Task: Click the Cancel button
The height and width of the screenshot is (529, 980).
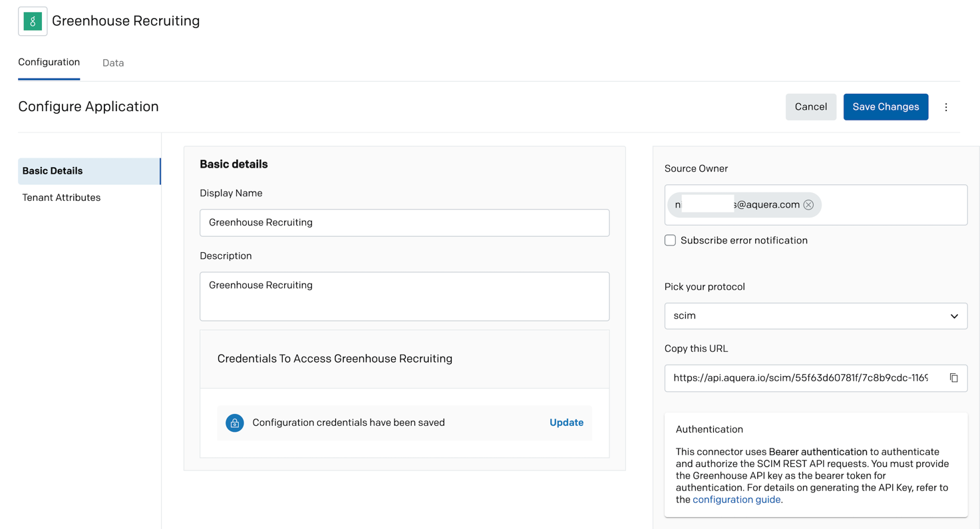Action: coord(811,107)
